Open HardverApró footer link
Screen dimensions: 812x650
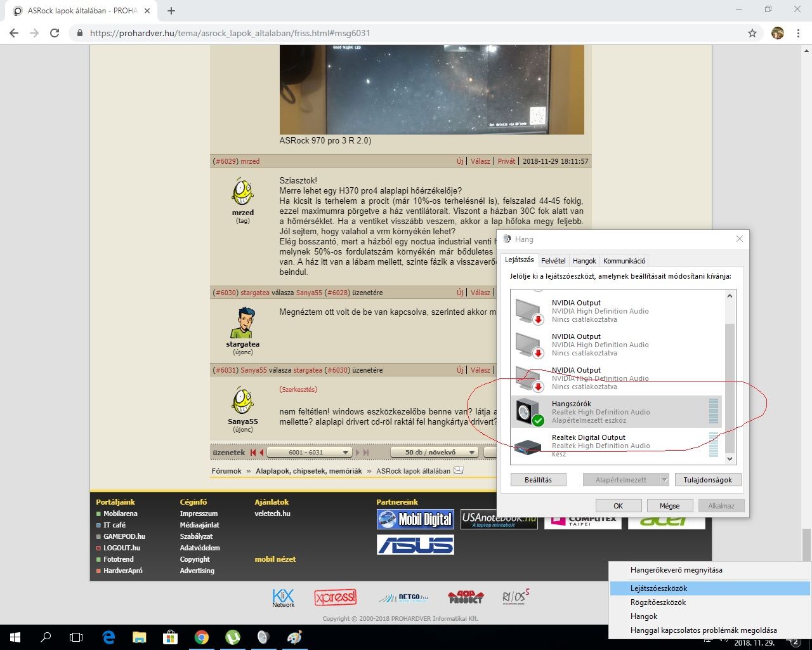tap(123, 571)
